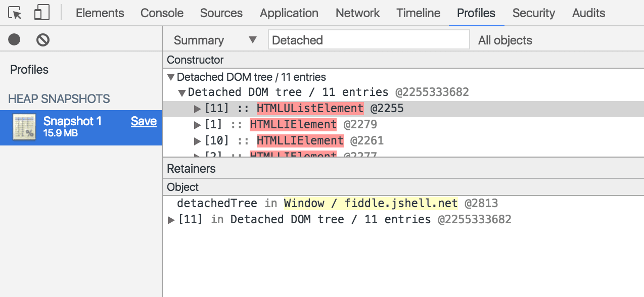Click the Save link on Snapshot 1
Viewport: 644px width, 297px height.
[144, 121]
